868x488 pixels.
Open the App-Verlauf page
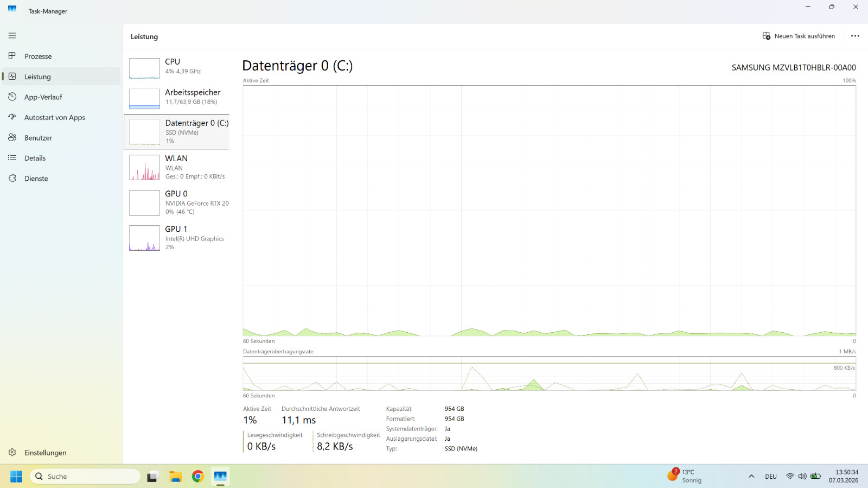pos(61,97)
